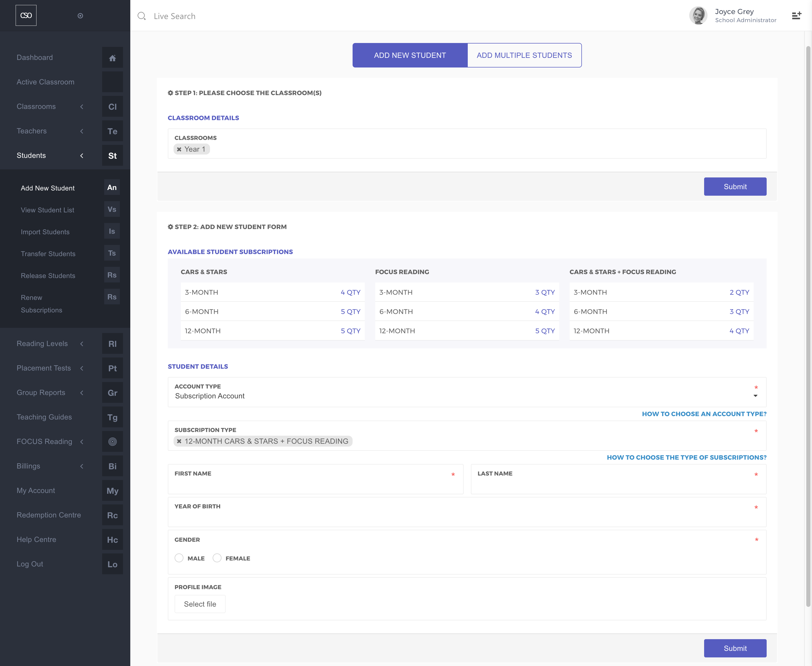The width and height of the screenshot is (812, 666).
Task: Click the sidebar pin circle icon
Action: pyautogui.click(x=80, y=16)
